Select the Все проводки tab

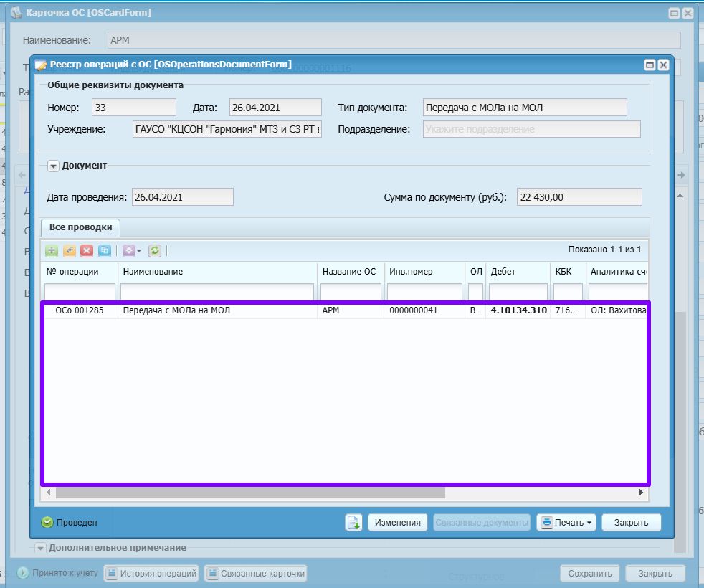pos(80,227)
